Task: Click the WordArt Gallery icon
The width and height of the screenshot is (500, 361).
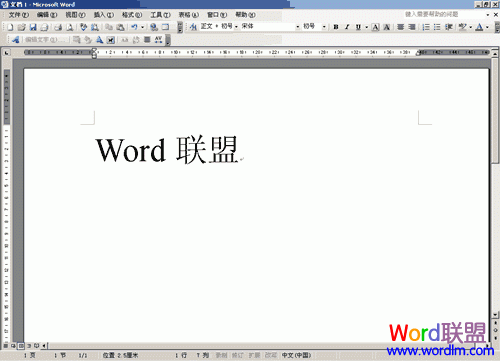Action: 77,40
